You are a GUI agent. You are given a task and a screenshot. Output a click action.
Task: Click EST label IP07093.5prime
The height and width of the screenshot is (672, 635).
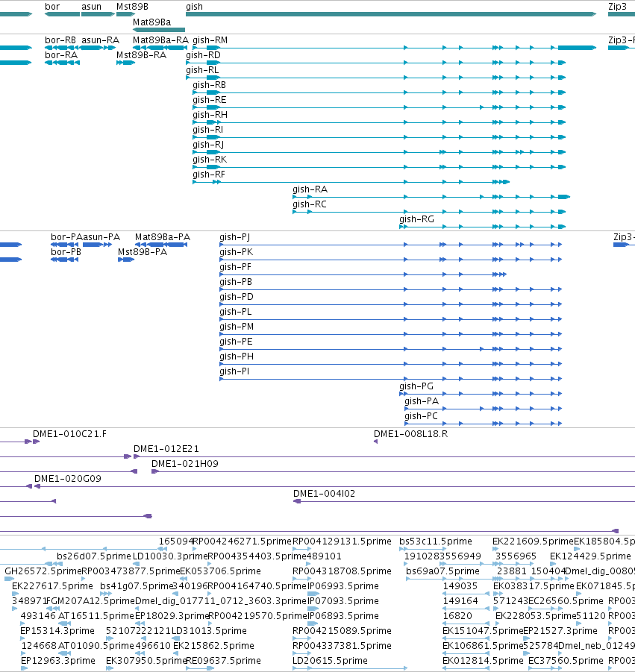coord(343,601)
